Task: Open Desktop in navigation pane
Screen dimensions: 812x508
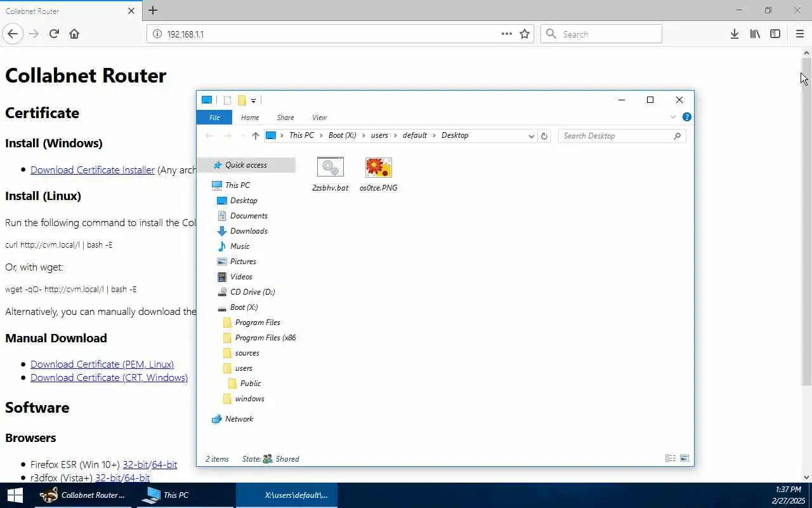Action: [x=244, y=201]
